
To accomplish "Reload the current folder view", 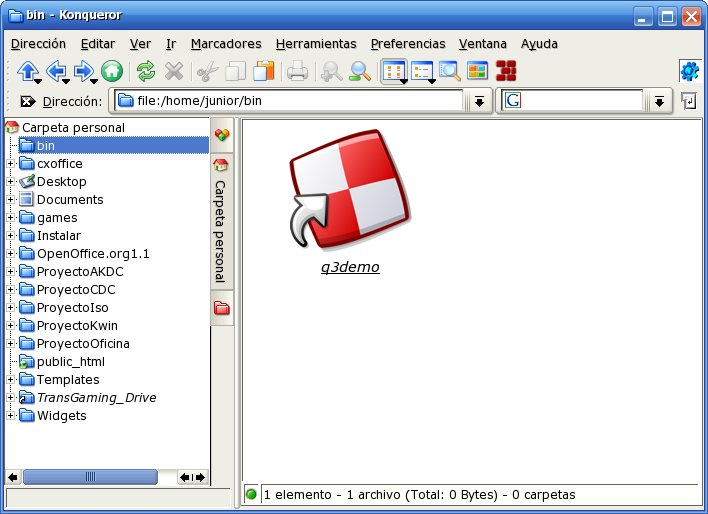I will click(146, 71).
